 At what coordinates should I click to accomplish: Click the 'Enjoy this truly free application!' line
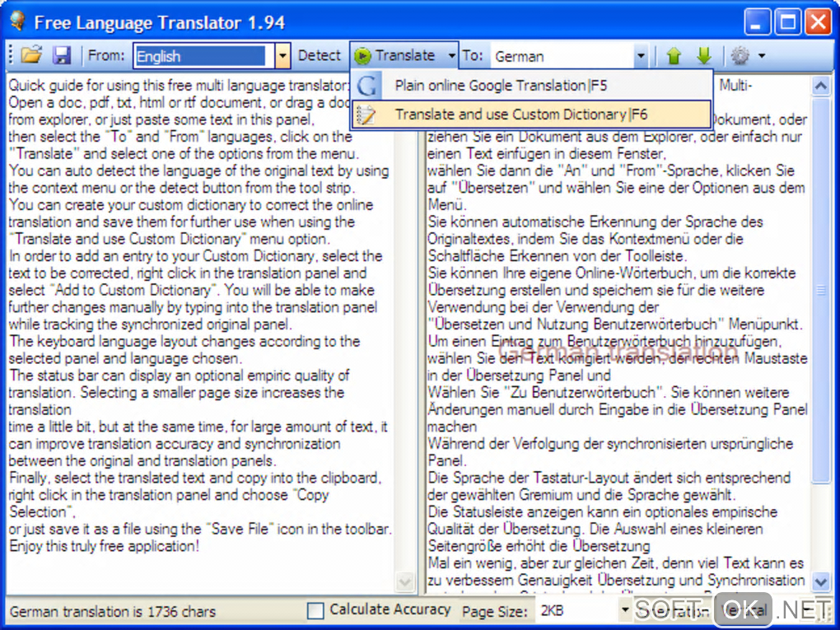pos(104,547)
